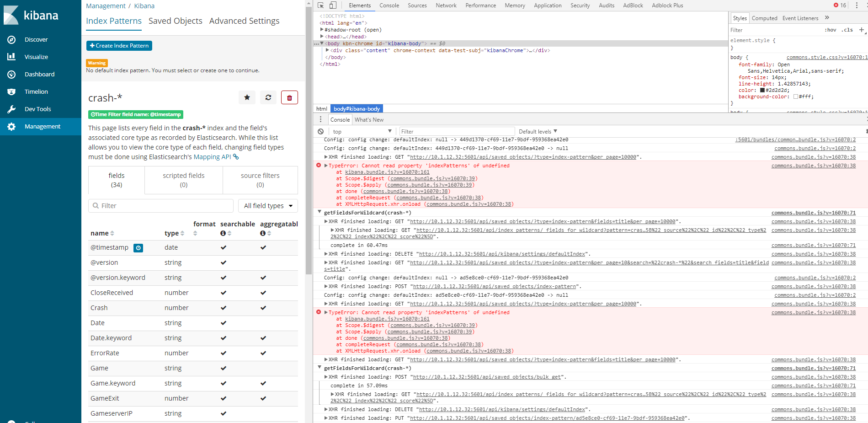Collapse the body kbn-chrome node
The height and width of the screenshot is (423, 868).
322,43
